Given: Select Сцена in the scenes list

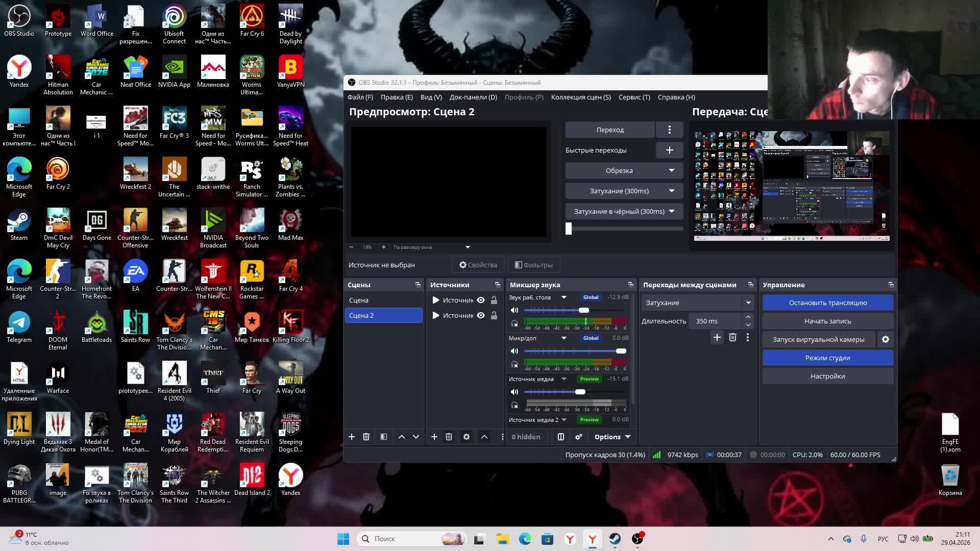Looking at the screenshot, I should click(359, 300).
